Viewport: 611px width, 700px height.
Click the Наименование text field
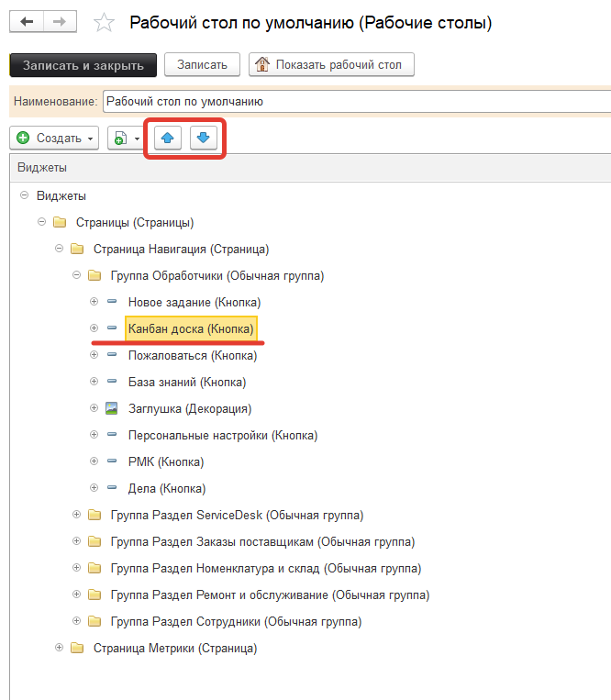[x=355, y=102]
